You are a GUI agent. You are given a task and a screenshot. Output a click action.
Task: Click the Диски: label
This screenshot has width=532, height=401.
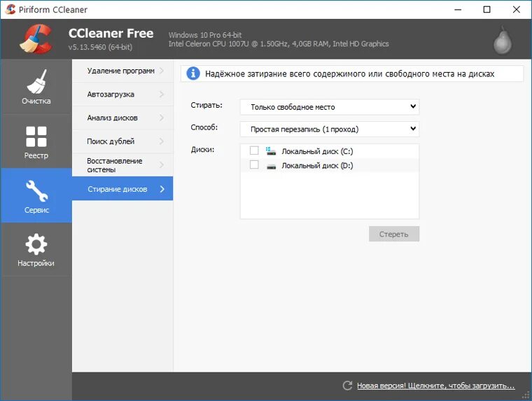(202, 149)
